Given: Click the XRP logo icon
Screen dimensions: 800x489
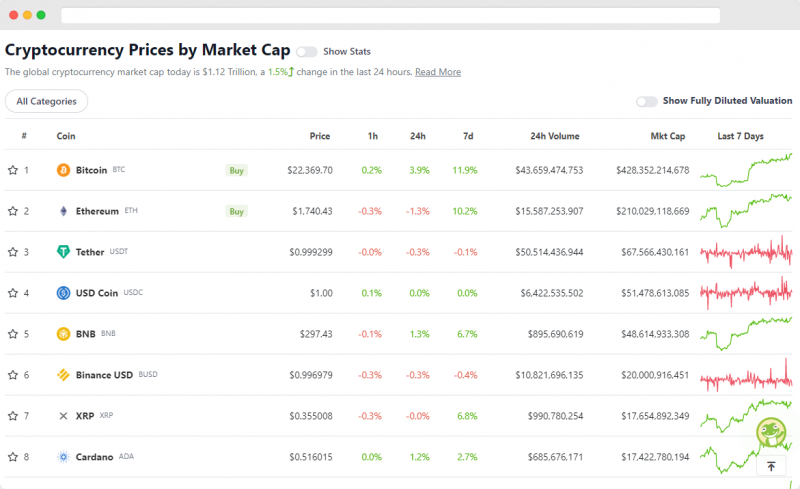Looking at the screenshot, I should 63,415.
